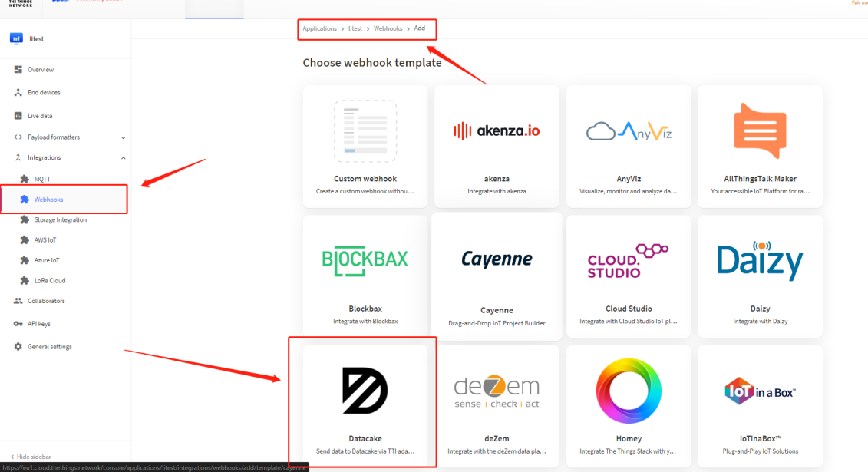The height and width of the screenshot is (472, 868).
Task: Go to litest breadcrumb link
Action: pos(355,28)
